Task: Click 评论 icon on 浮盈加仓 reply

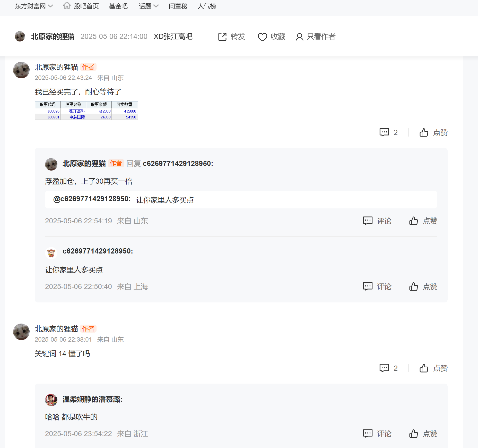Action: [x=368, y=221]
